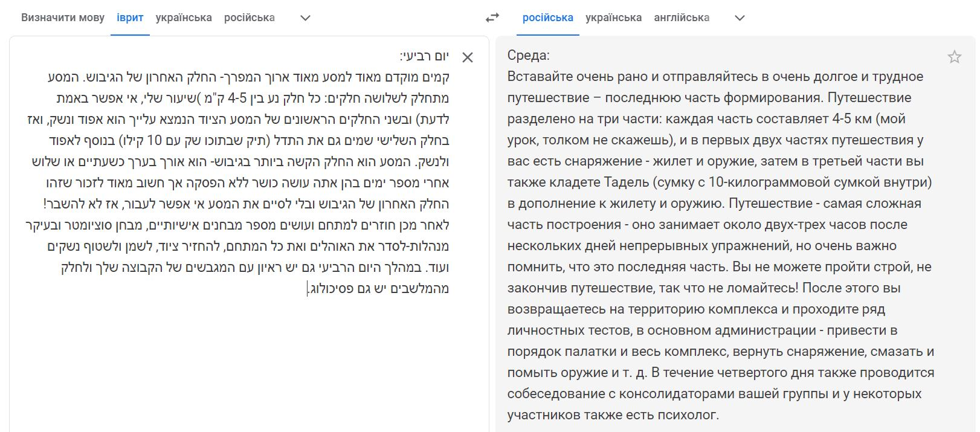Click empty space below the Hebrew text
This screenshot has width=980, height=432.
pos(242,363)
